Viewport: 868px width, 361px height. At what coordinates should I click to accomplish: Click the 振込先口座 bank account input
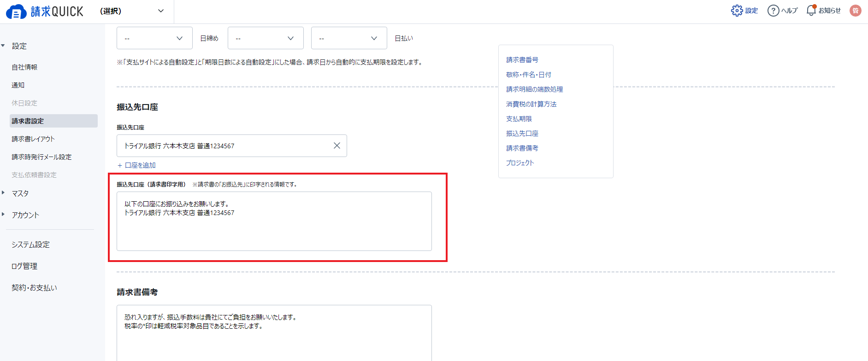click(232, 146)
